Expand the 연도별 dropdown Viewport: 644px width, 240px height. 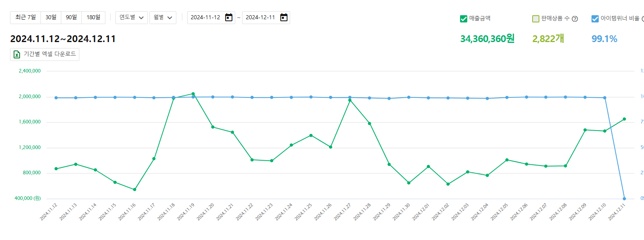point(131,18)
